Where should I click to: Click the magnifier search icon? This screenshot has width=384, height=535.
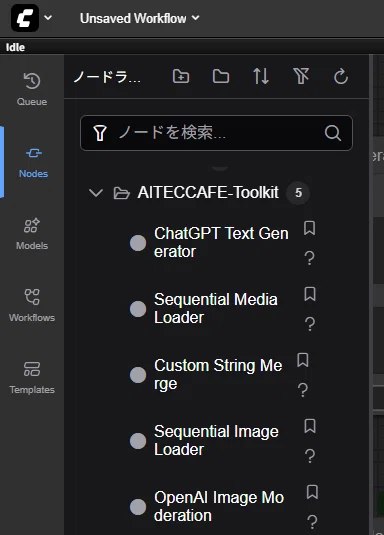tap(333, 133)
